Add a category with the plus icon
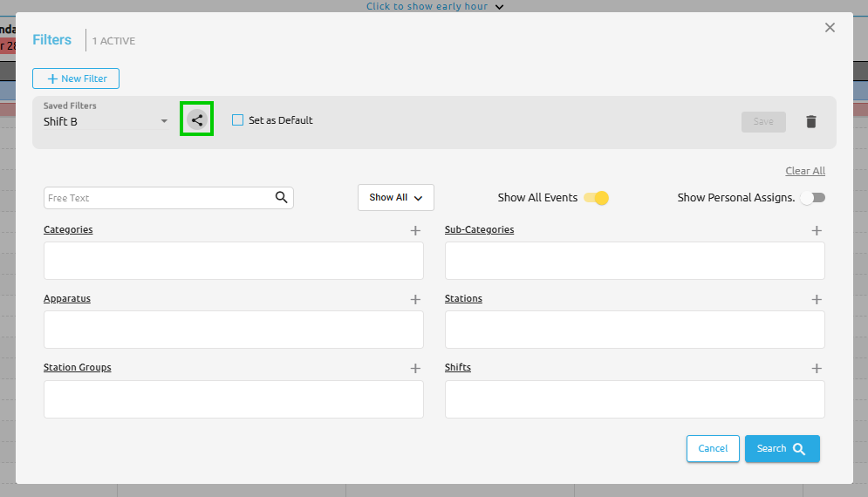This screenshot has width=868, height=497. [x=415, y=231]
